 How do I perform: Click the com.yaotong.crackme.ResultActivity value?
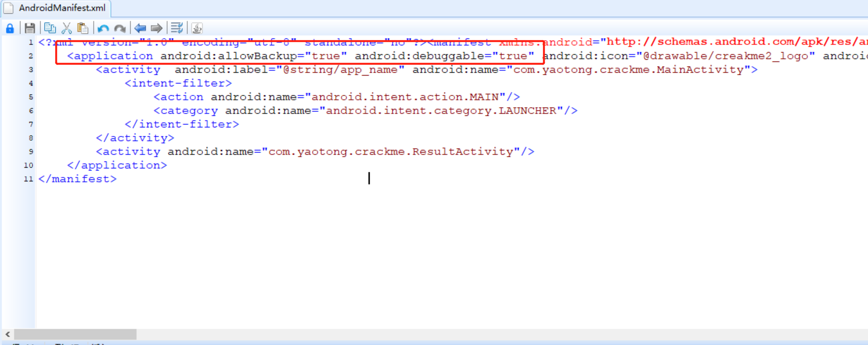tap(391, 152)
